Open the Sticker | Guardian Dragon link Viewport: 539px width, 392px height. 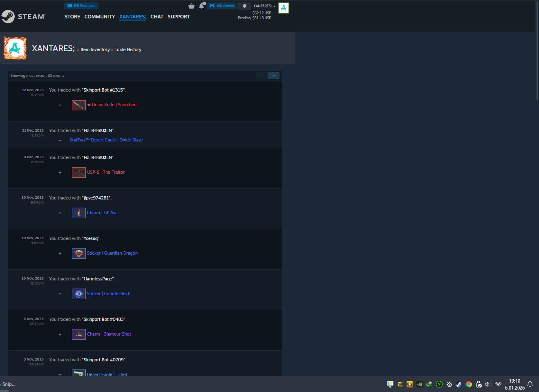[x=112, y=253]
